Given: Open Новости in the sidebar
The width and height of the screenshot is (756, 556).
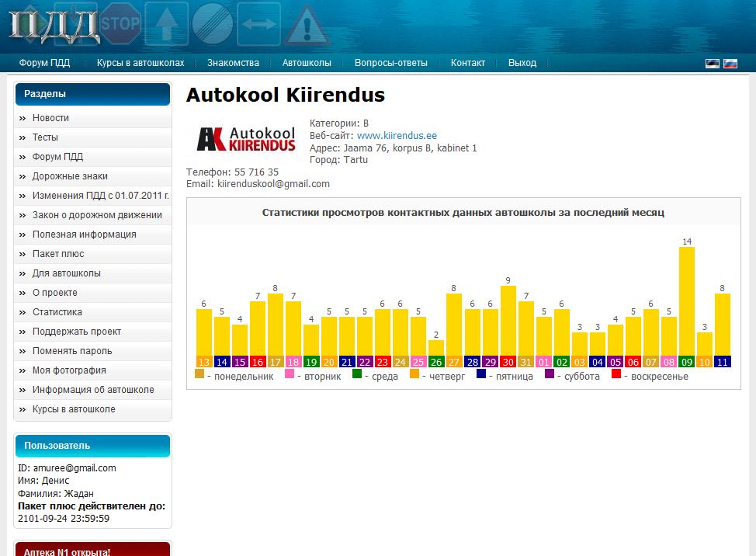Looking at the screenshot, I should tap(92, 118).
